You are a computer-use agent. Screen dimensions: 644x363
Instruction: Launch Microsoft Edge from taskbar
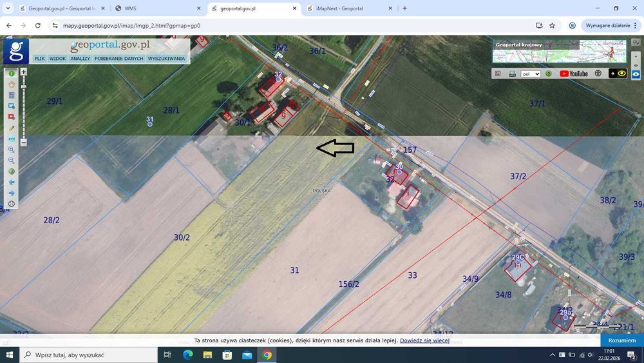[x=187, y=355]
